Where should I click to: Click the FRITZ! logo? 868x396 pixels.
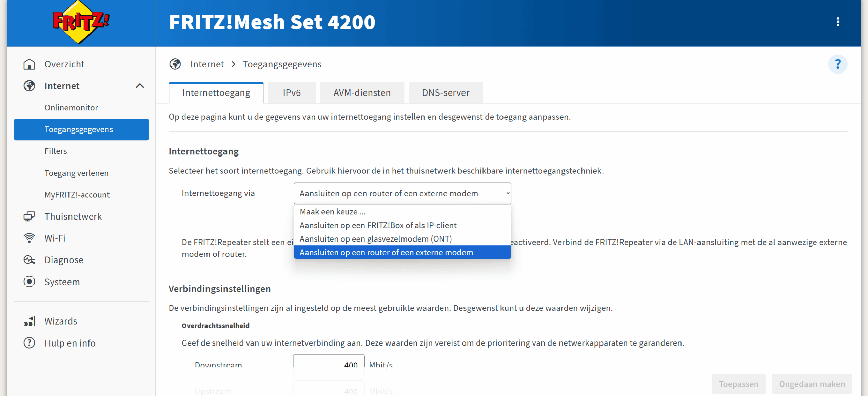[x=81, y=22]
